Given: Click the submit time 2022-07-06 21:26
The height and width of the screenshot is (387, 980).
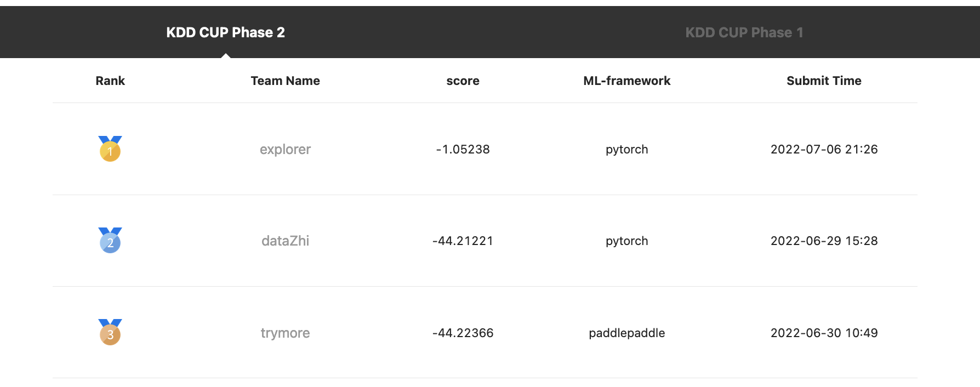Looking at the screenshot, I should coord(824,149).
